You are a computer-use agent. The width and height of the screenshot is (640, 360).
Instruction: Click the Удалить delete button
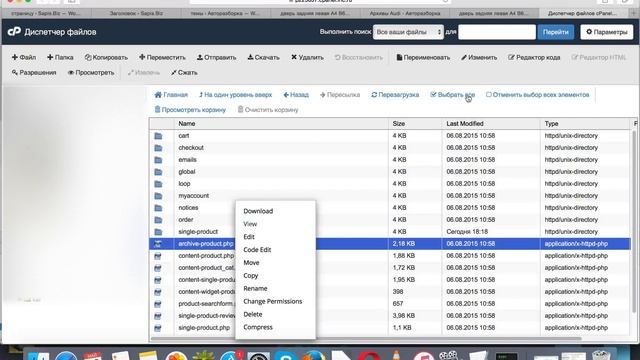pos(307,58)
